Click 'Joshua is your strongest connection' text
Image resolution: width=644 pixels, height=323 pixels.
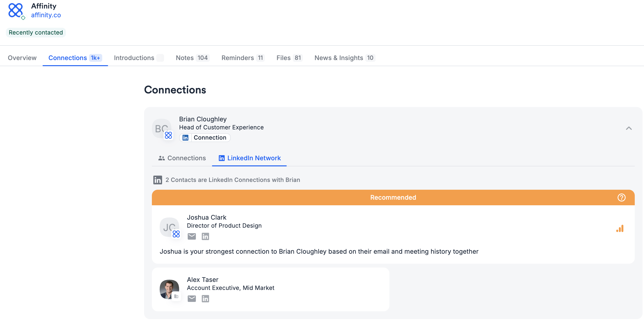point(319,251)
